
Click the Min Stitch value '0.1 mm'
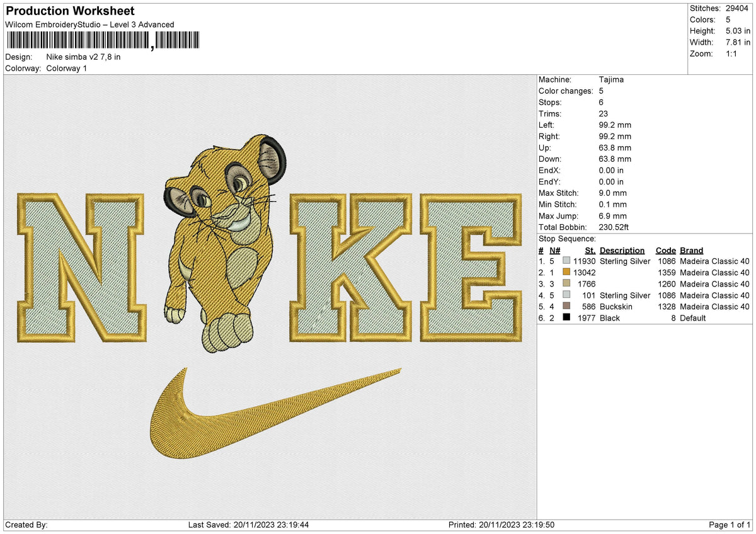[613, 205]
